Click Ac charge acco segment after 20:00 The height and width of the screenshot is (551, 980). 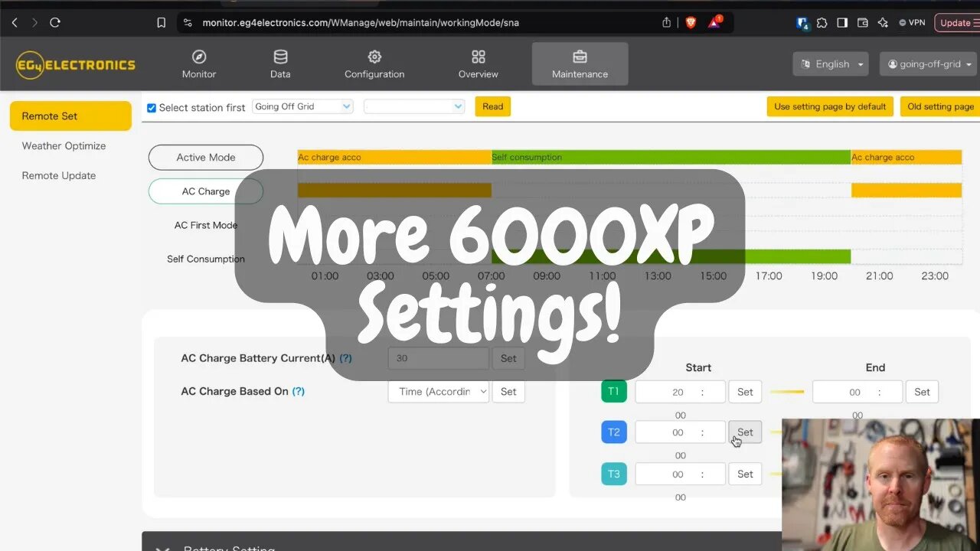pos(906,157)
